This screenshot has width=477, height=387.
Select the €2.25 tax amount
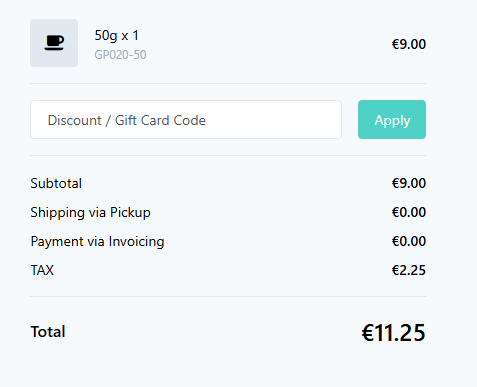(409, 270)
